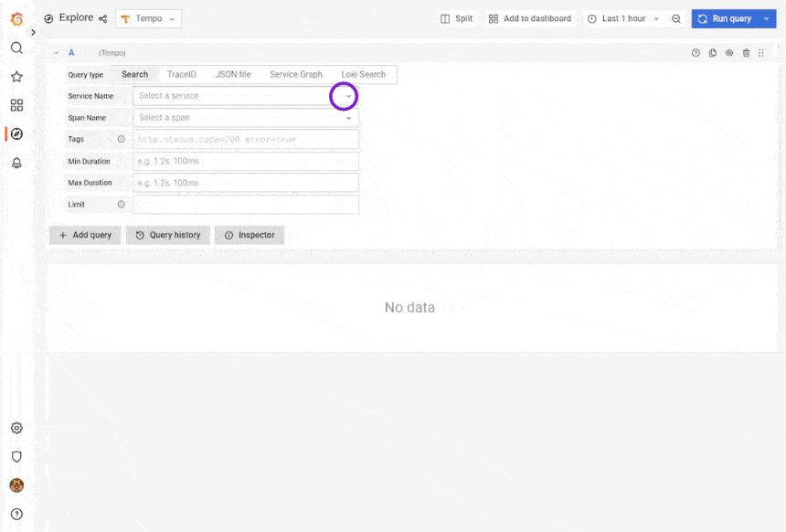Screen dimensions: 786x532
Task: Click the Add query button
Action: click(x=85, y=235)
